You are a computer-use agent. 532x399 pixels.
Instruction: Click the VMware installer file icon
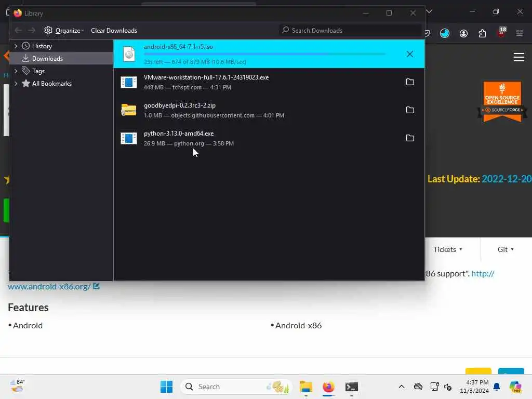129,82
